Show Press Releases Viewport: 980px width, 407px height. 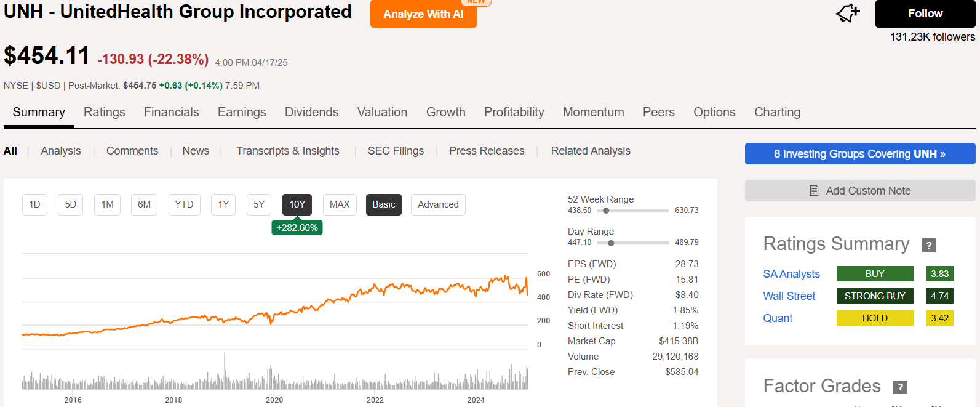(487, 151)
